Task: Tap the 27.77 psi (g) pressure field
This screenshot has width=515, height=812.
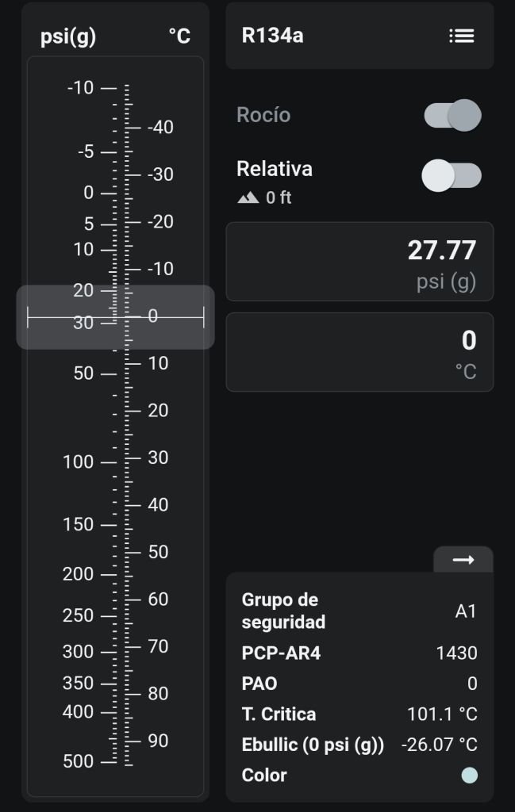Action: [x=359, y=262]
